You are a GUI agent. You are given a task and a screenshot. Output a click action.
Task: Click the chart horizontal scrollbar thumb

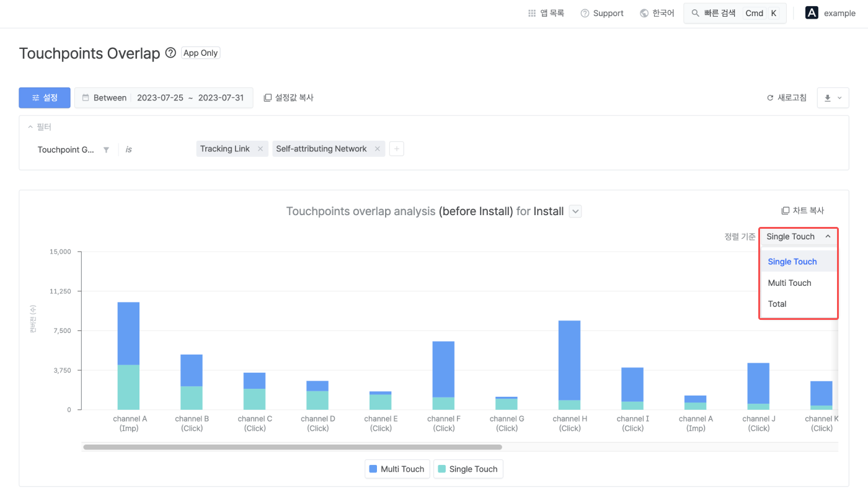point(292,446)
